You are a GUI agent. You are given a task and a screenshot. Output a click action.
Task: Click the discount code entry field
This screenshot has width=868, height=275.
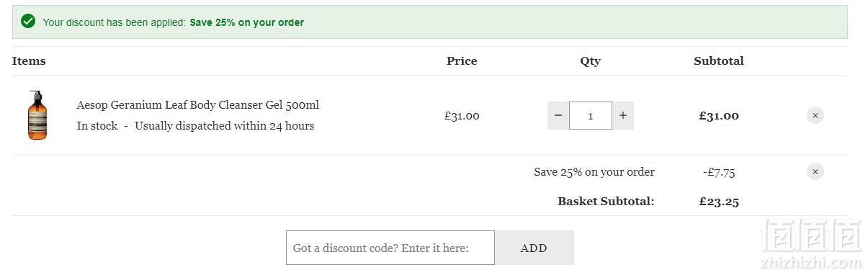click(390, 248)
